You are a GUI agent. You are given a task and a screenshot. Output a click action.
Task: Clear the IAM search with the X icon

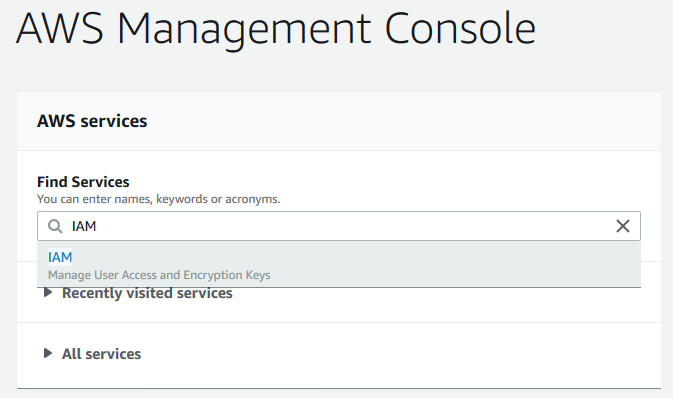tap(623, 226)
